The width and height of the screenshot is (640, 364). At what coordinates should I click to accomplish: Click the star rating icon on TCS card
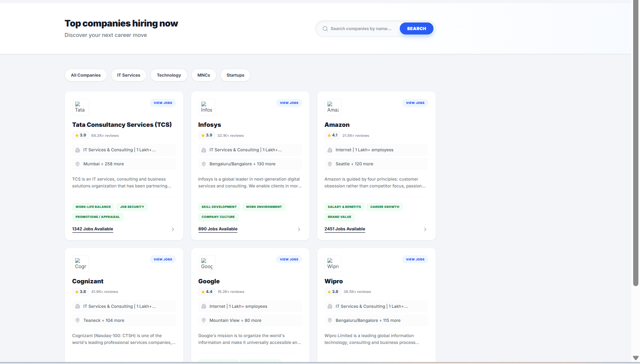(x=77, y=136)
